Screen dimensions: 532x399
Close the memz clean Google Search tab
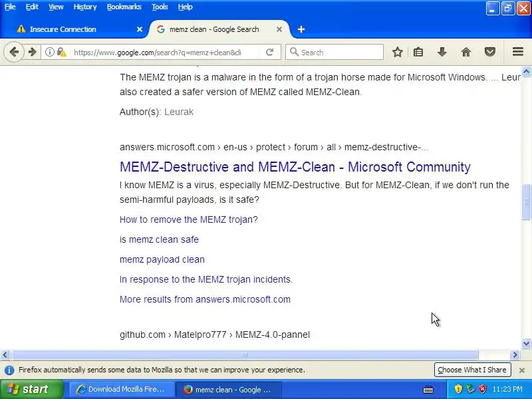pyautogui.click(x=279, y=29)
